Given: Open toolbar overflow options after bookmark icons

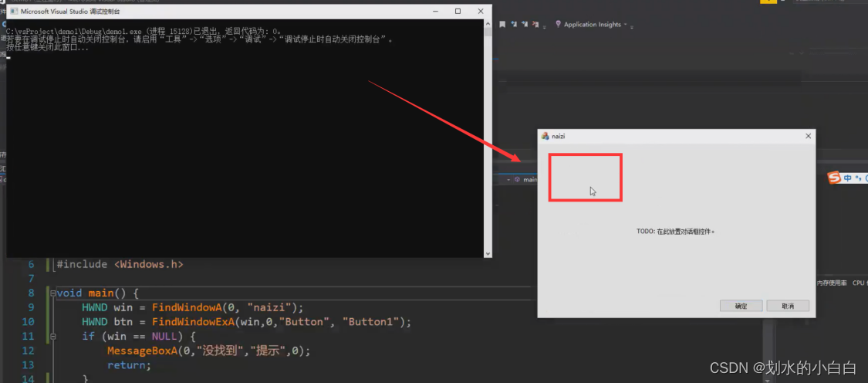Looking at the screenshot, I should point(545,26).
